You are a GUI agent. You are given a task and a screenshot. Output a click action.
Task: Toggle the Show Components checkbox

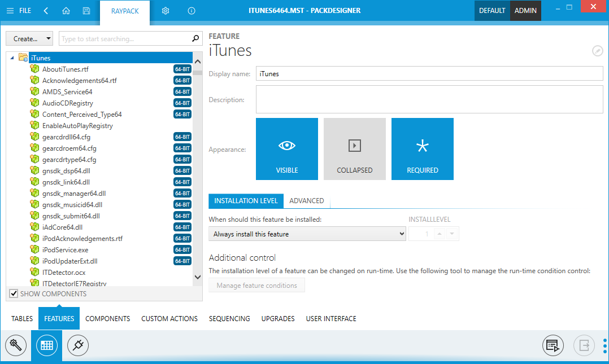[x=14, y=293]
